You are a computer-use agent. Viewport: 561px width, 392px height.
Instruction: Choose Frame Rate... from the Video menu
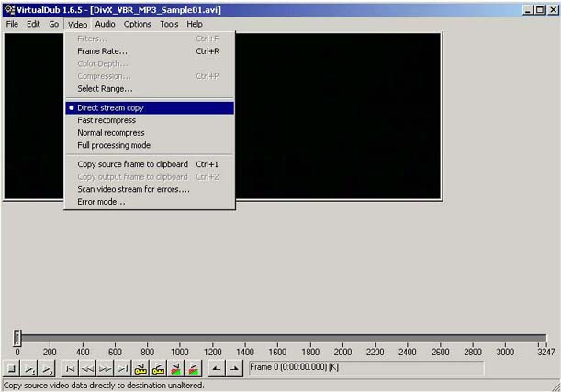(150, 51)
